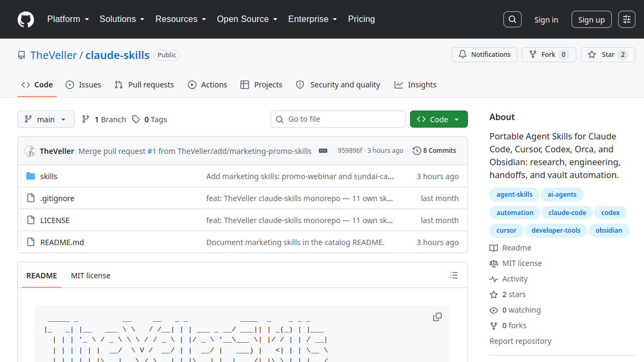Focus the Go to file search field
Image resolution: width=644 pixels, height=362 pixels.
point(338,119)
